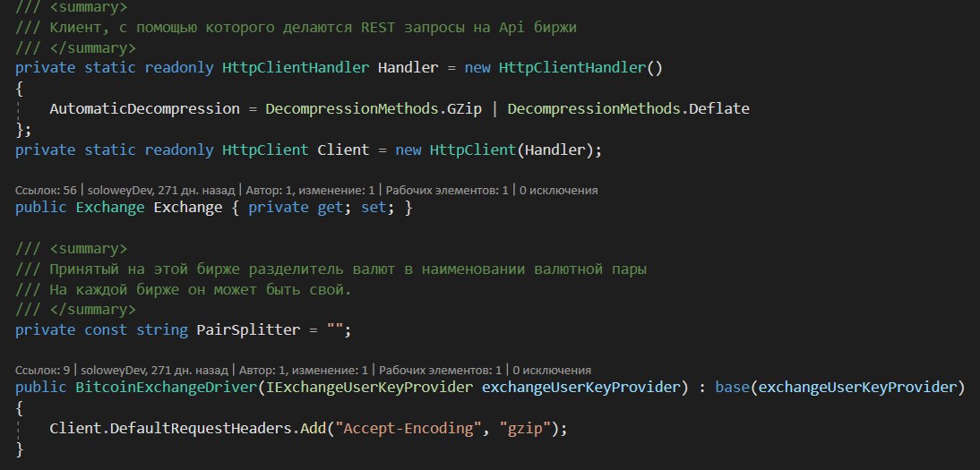Image resolution: width=980 pixels, height=470 pixels.
Task: Click the 'base' keyword in the constructor
Action: click(x=733, y=388)
